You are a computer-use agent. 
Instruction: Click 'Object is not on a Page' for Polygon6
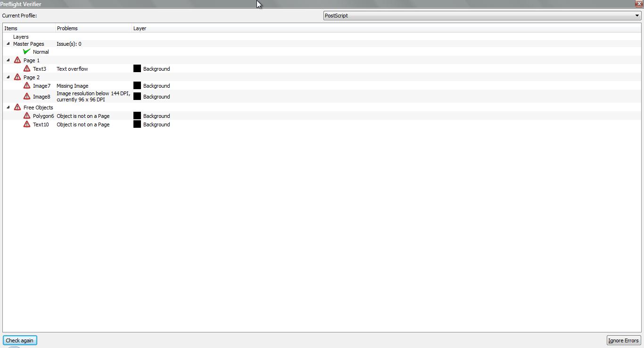[83, 116]
